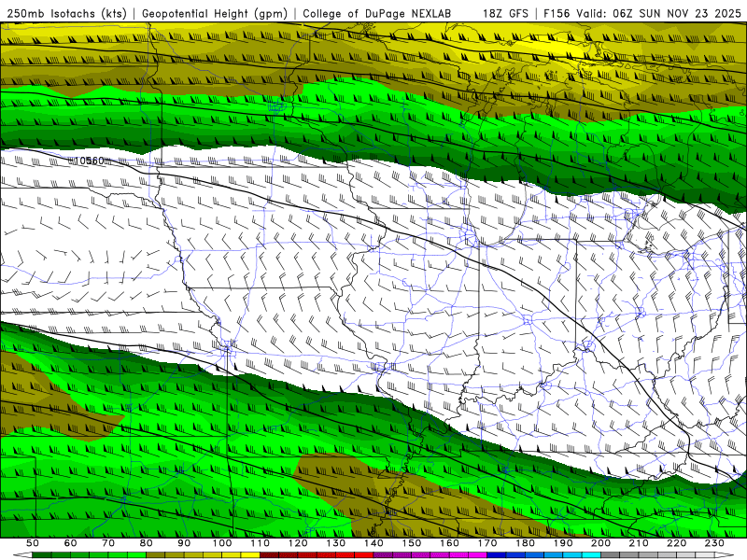The width and height of the screenshot is (747, 560).
Task: Click the '250mb Isotachs (kts)' title text
Action: (66, 14)
